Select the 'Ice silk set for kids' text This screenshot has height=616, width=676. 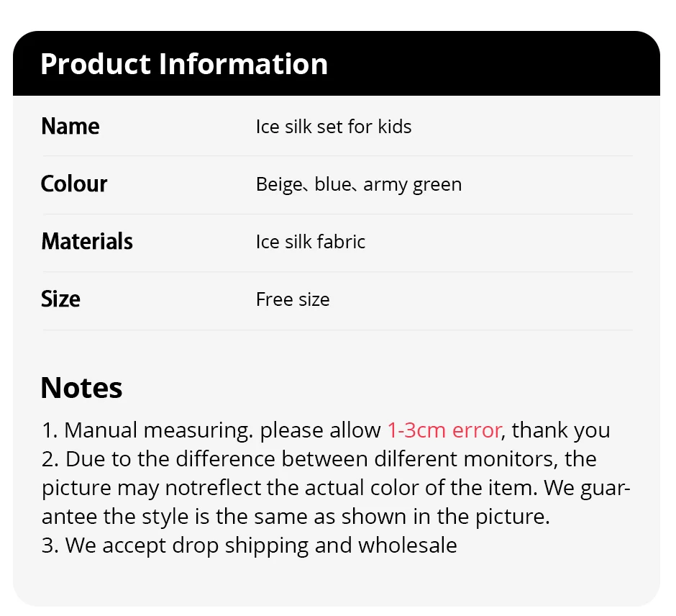pos(334,127)
